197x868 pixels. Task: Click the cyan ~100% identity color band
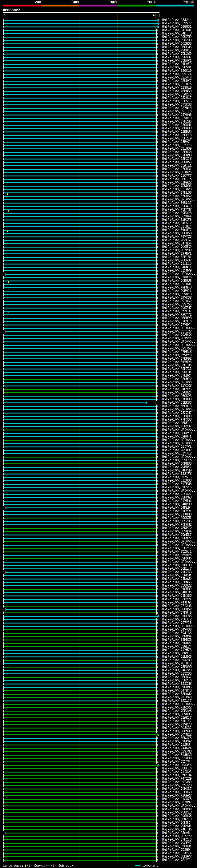pyautogui.click(x=175, y=6)
